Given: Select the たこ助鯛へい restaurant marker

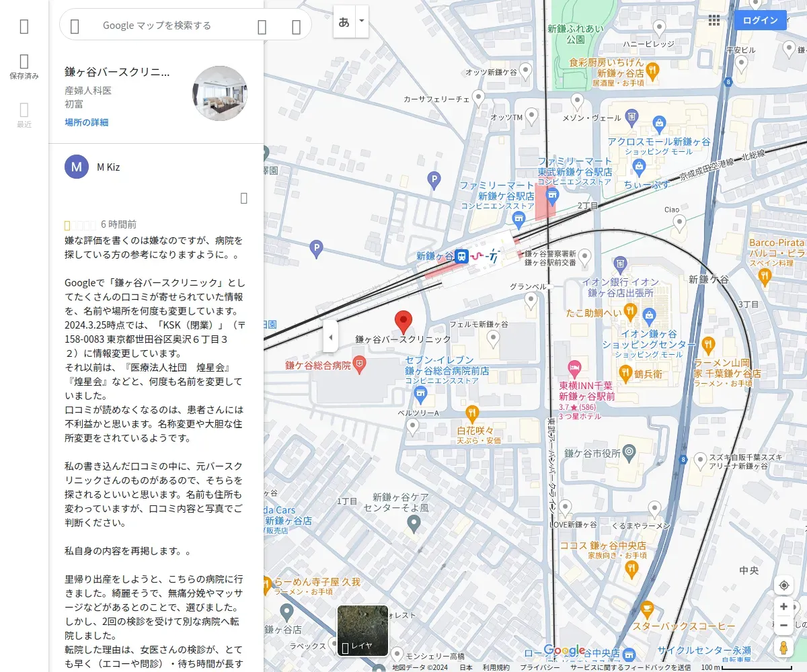Looking at the screenshot, I should [x=630, y=311].
